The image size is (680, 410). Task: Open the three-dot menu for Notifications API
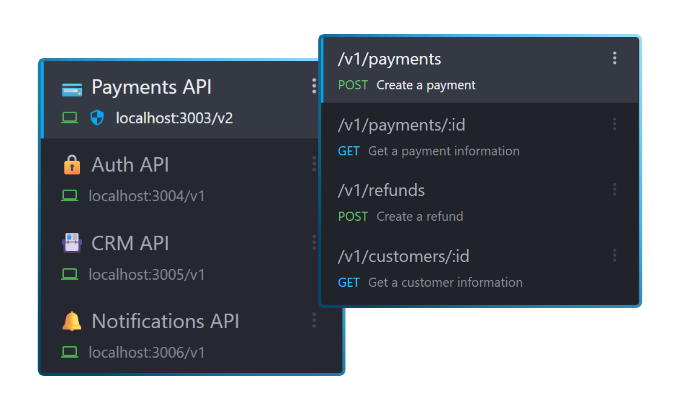pos(314,321)
